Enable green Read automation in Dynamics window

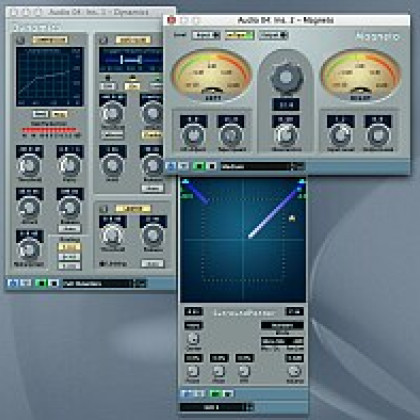41,283
